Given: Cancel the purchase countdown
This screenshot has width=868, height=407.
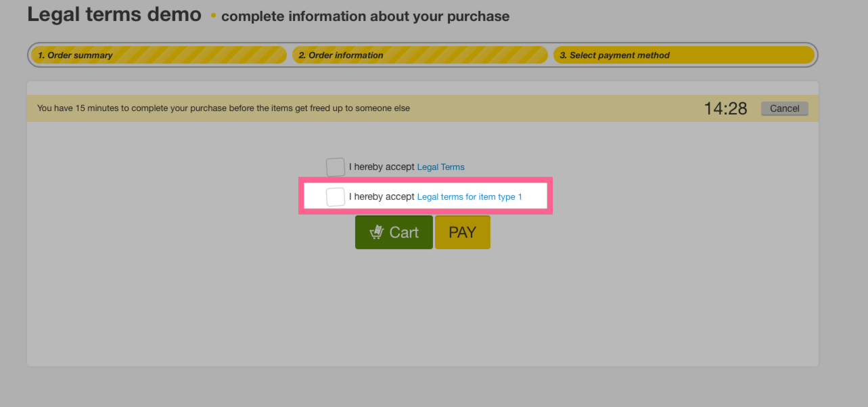Looking at the screenshot, I should [x=785, y=108].
